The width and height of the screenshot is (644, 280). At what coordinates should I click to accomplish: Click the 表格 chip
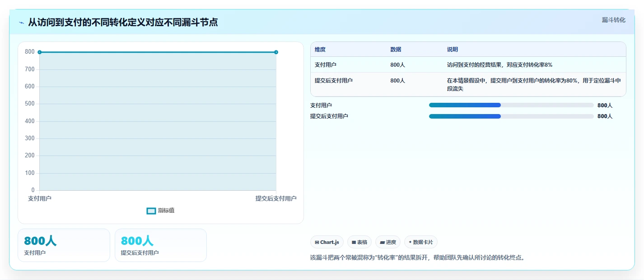click(359, 242)
